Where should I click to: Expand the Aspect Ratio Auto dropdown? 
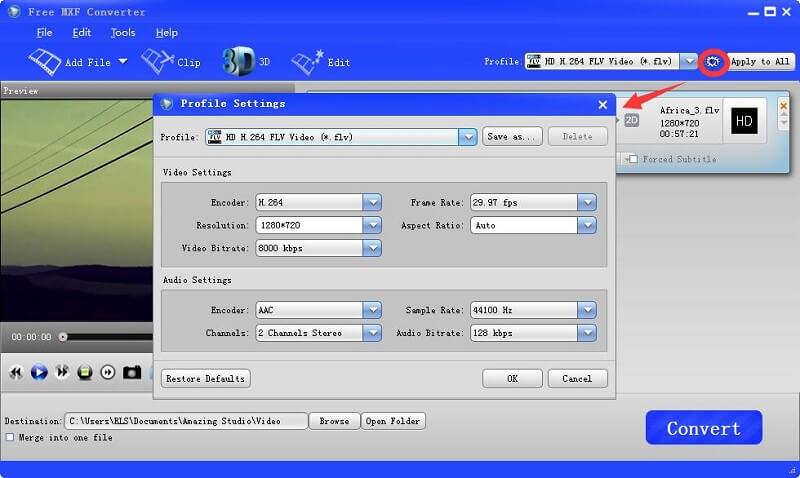tap(587, 225)
